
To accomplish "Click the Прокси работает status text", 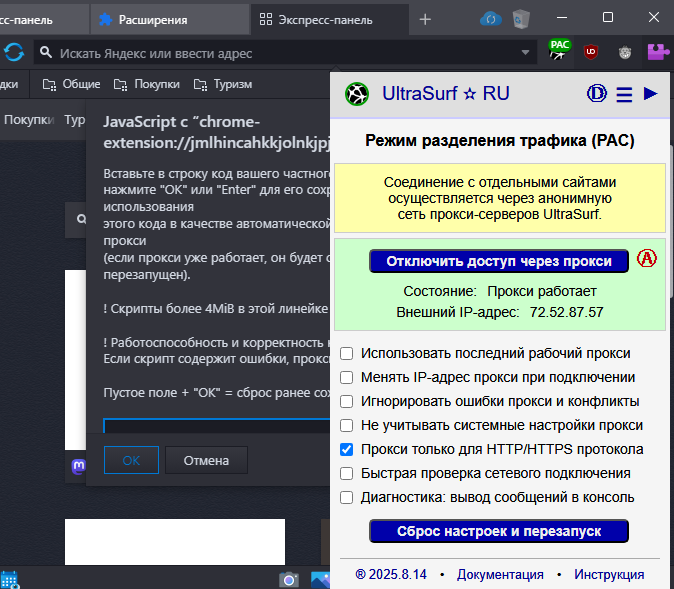I will [x=542, y=291].
